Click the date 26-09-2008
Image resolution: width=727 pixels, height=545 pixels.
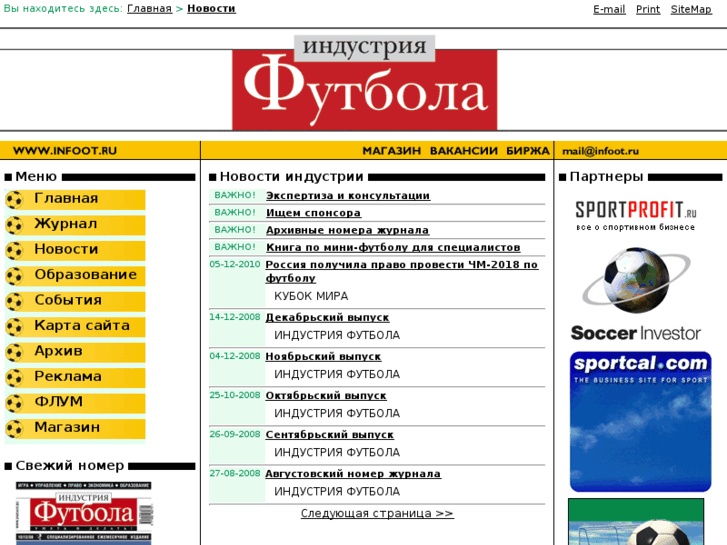tap(235, 434)
